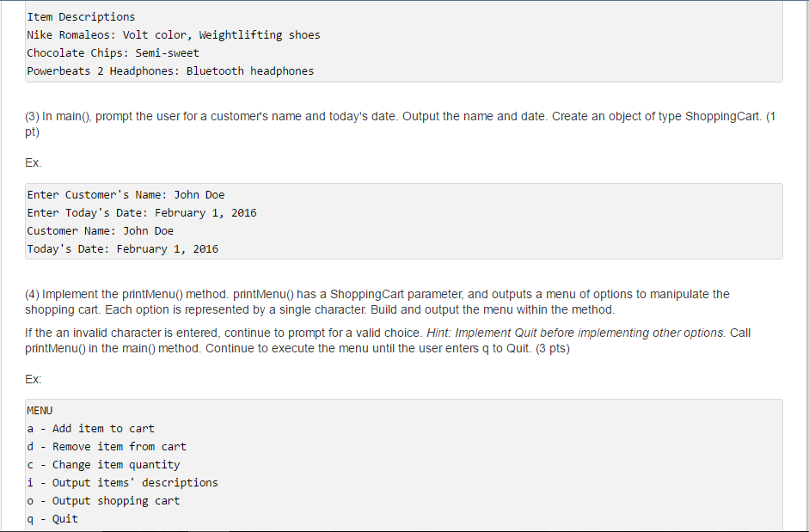Click the Powerbeats 2 Headphones line

click(x=170, y=71)
